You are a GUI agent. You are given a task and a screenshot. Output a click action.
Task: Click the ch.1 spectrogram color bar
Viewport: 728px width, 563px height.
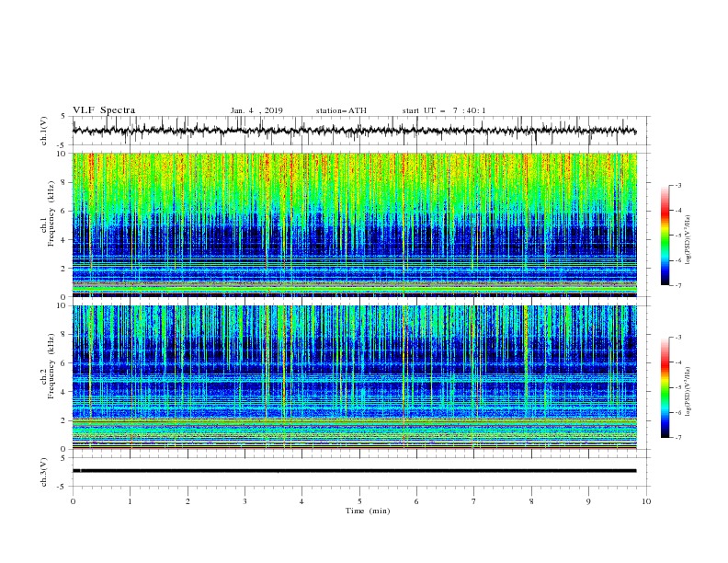[x=665, y=236]
